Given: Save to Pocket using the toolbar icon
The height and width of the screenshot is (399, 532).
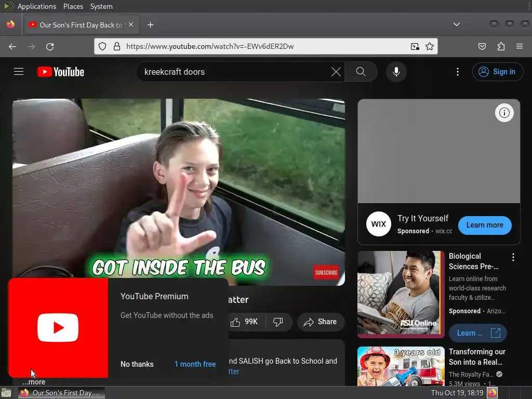Looking at the screenshot, I should point(482,46).
